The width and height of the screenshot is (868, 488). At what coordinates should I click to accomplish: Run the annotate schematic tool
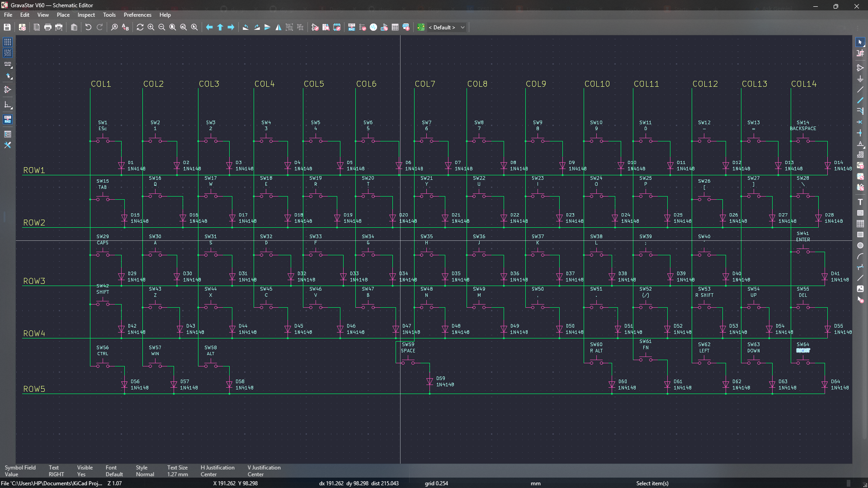(352, 27)
